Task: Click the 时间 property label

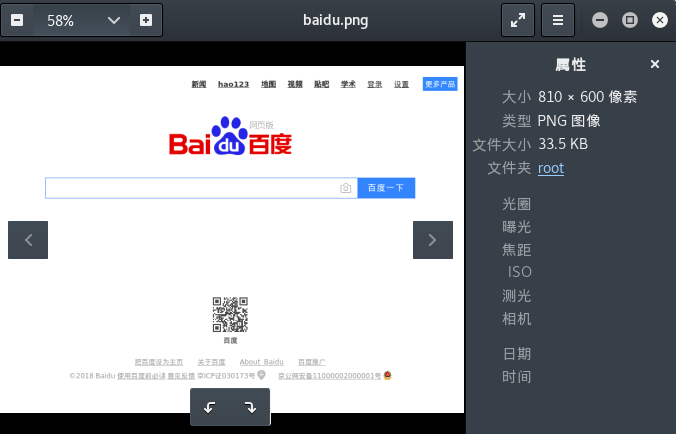Action: pos(516,377)
